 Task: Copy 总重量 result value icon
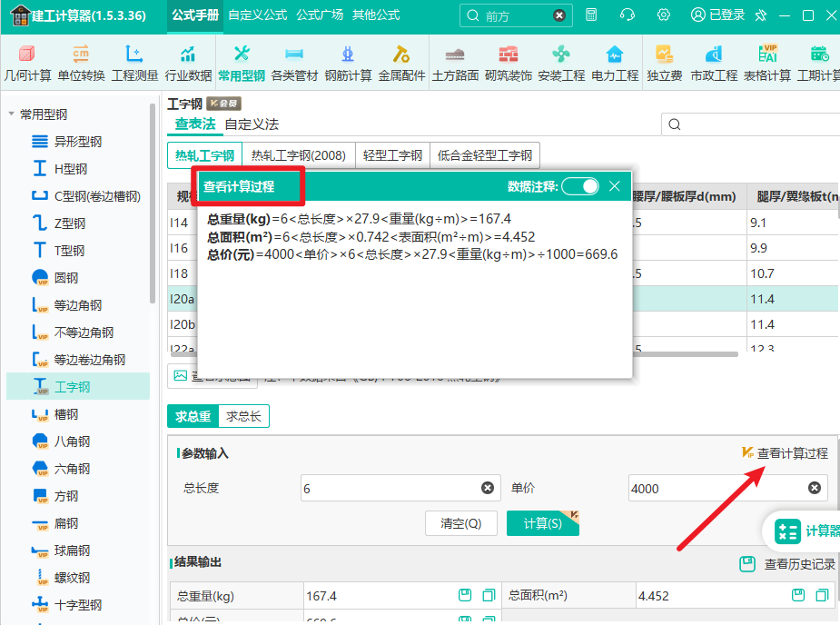pyautogui.click(x=489, y=595)
